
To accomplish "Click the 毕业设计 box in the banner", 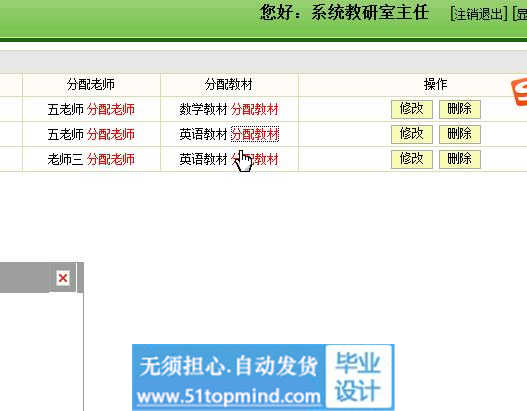I will (358, 377).
